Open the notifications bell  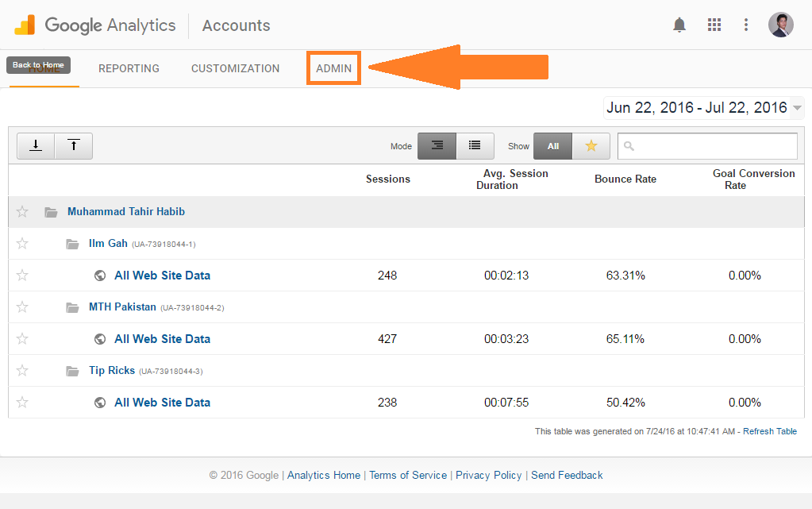point(679,25)
